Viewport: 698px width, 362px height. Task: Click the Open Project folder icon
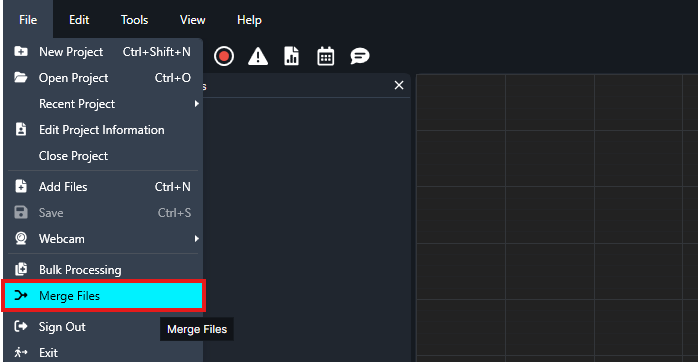coord(20,77)
